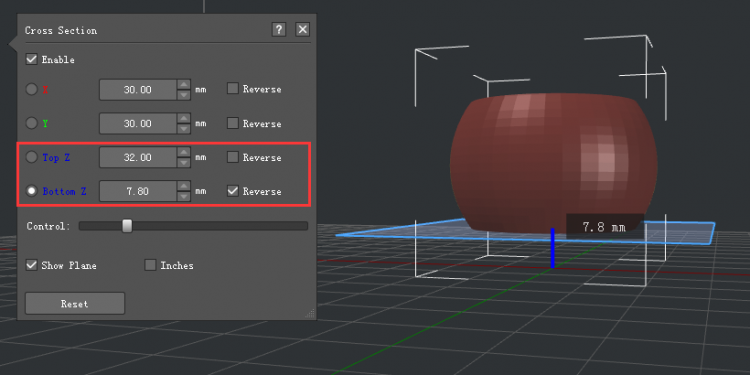
Task: Increase the X value with up arrow
Action: 184,85
